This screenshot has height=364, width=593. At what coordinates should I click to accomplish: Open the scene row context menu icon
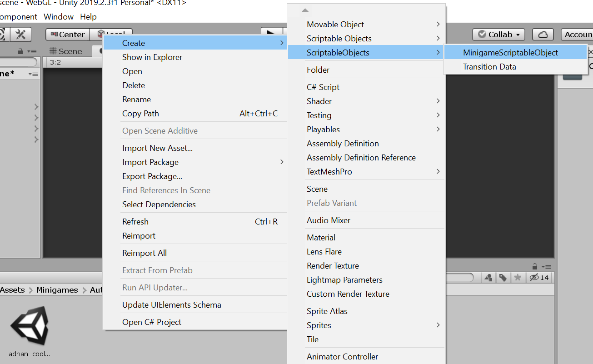point(33,74)
